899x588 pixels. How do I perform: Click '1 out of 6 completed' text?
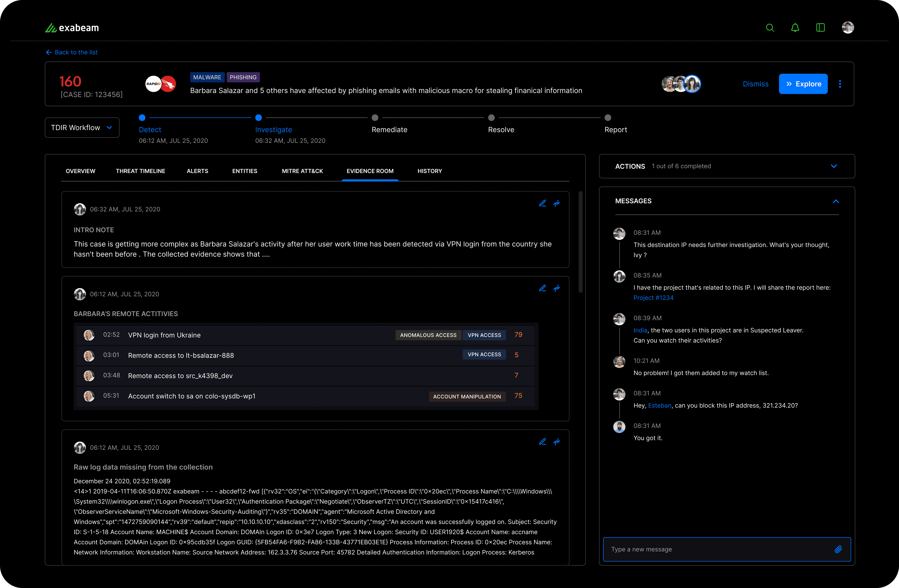click(x=681, y=166)
